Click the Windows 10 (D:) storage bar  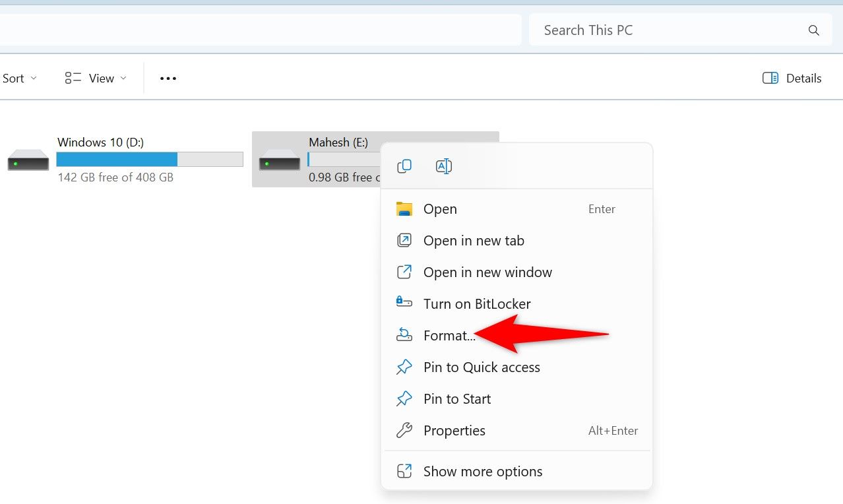[x=150, y=159]
